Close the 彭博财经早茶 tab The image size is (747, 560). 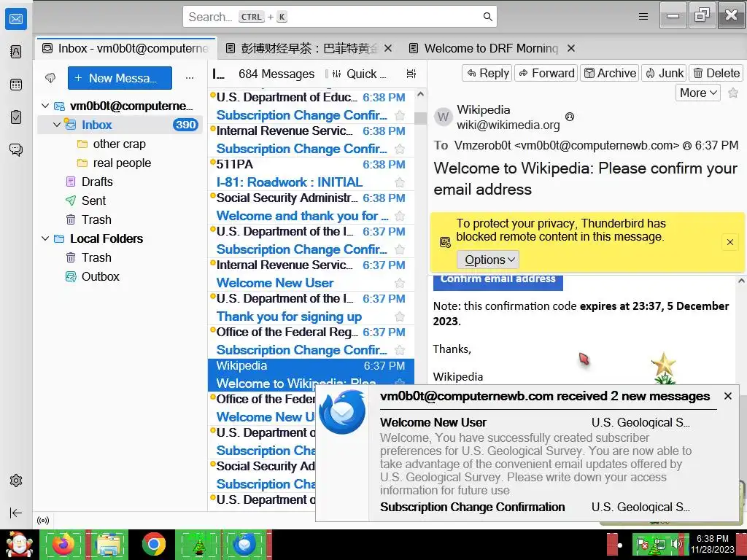(x=388, y=48)
